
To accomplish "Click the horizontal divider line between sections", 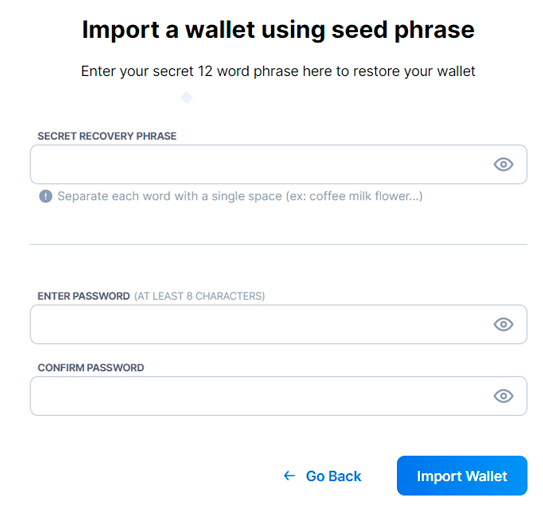I will [x=278, y=245].
